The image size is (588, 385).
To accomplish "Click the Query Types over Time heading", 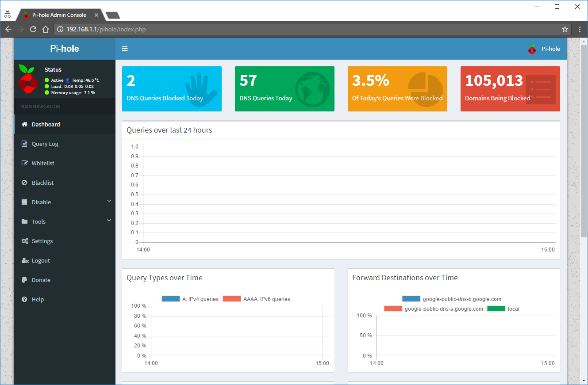I will [x=165, y=278].
